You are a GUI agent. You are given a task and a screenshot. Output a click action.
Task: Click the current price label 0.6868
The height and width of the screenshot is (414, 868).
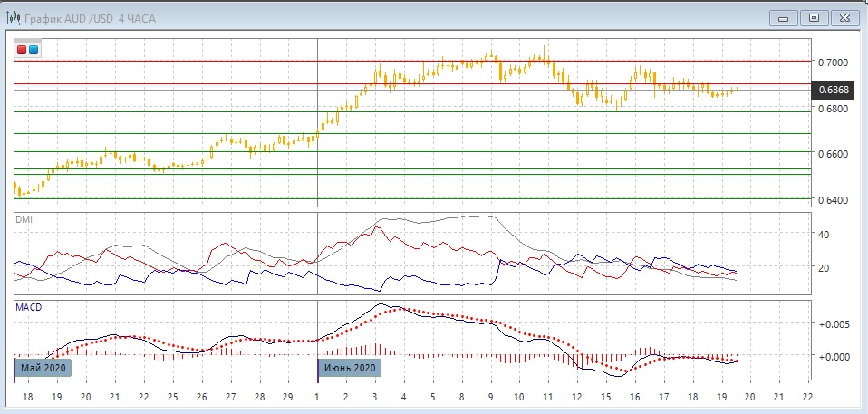(x=833, y=90)
